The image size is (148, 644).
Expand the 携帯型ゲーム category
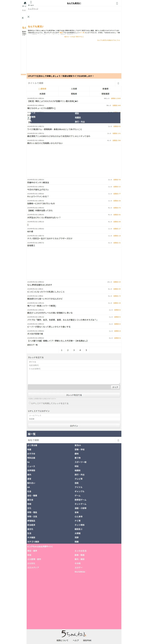coord(81,500)
